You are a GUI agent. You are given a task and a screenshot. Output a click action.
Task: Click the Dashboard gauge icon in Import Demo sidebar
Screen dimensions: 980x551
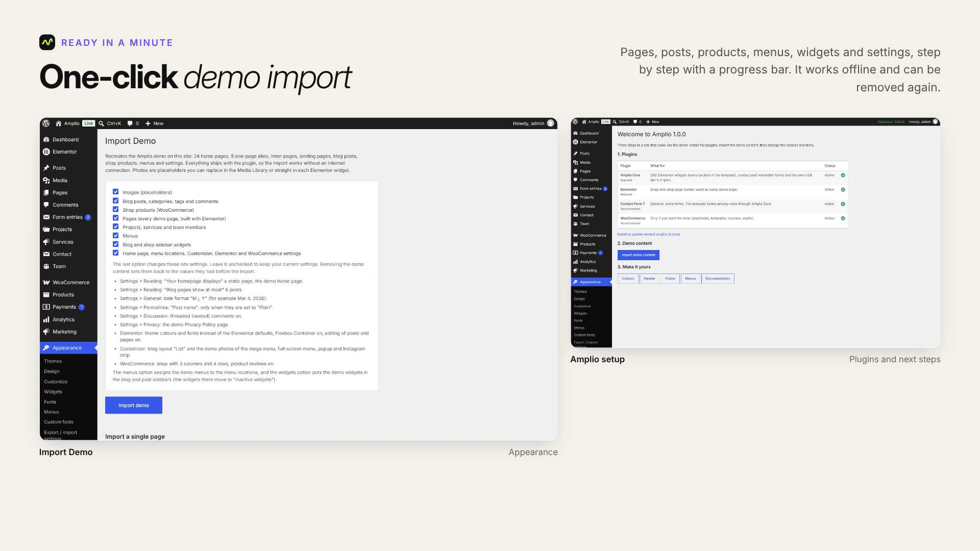point(46,139)
